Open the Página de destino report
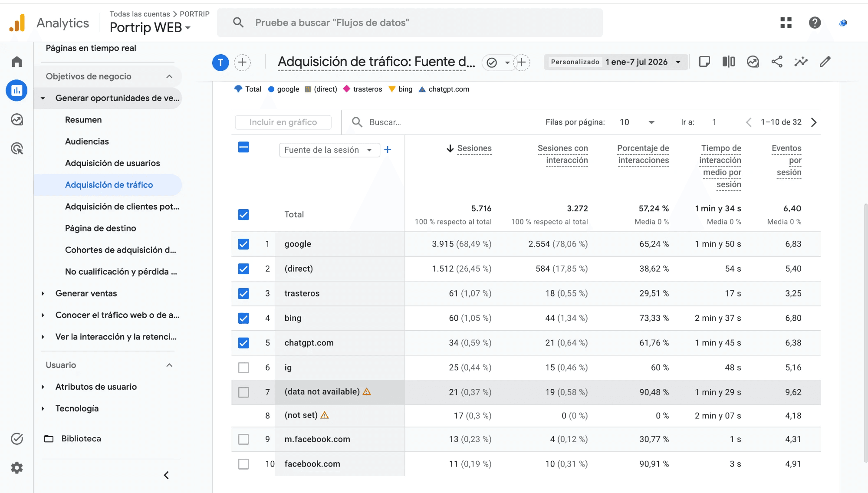 tap(100, 228)
